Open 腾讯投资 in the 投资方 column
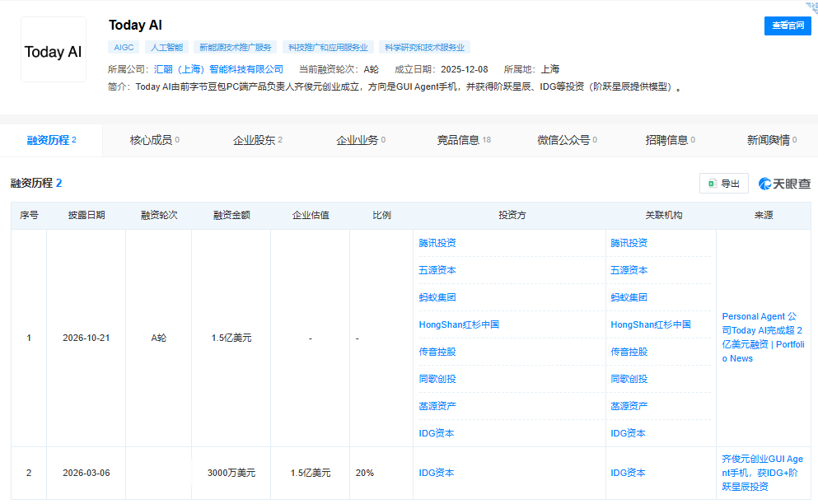Image resolution: width=818 pixels, height=504 pixels. 437,243
